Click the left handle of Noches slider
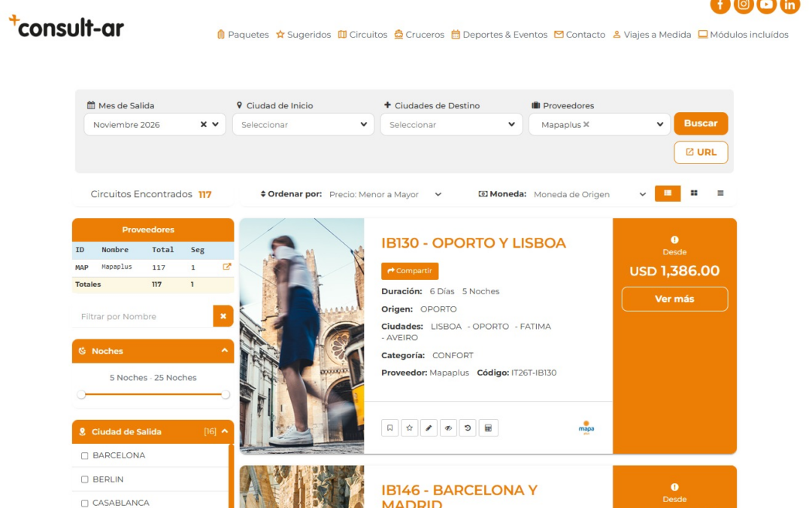812x508 pixels. pos(81,394)
